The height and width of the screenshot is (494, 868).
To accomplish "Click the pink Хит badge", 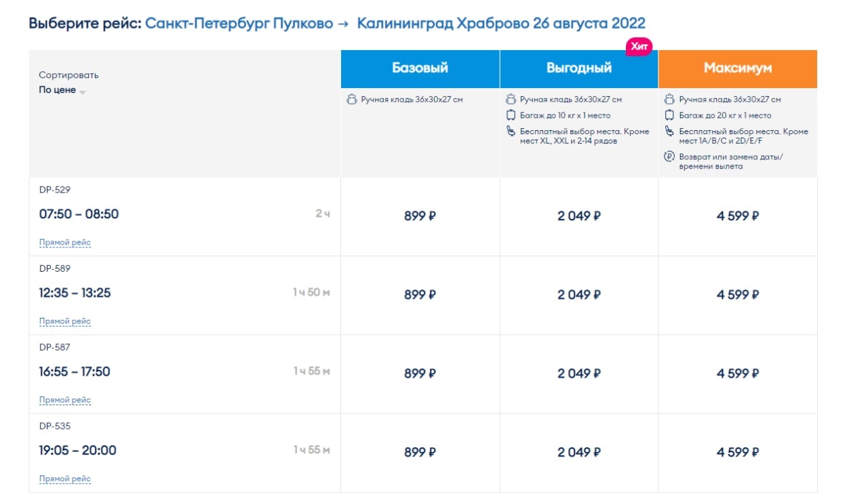I will point(639,47).
